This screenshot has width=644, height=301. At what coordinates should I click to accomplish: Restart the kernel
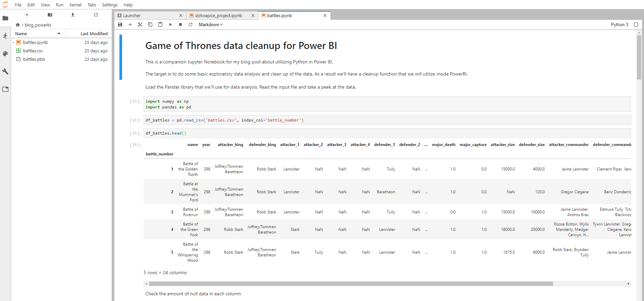[x=191, y=24]
